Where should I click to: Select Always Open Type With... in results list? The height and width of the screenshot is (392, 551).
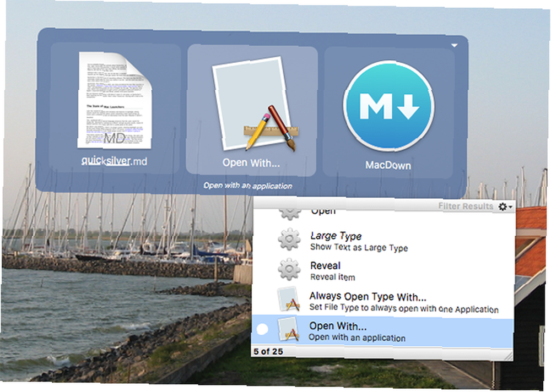(382, 301)
